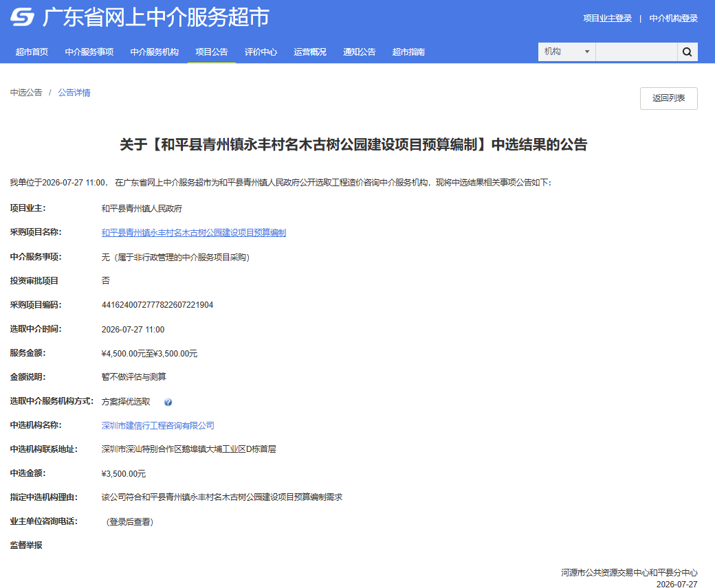Click the 中选金额 value ¥3,500.00元
The width and height of the screenshot is (715, 588).
coord(124,474)
